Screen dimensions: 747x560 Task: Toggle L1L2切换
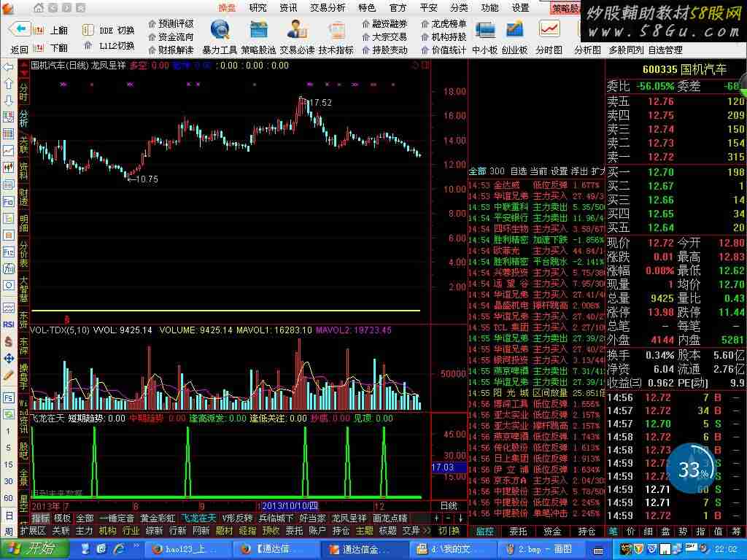pos(111,46)
